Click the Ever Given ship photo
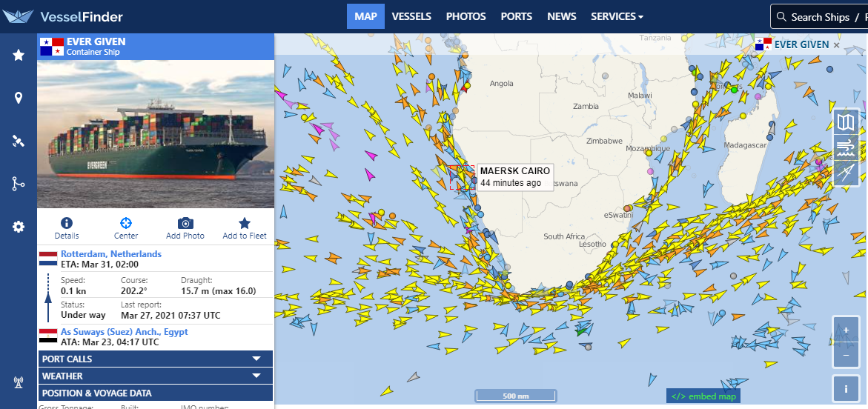The height and width of the screenshot is (409, 868). [x=156, y=133]
